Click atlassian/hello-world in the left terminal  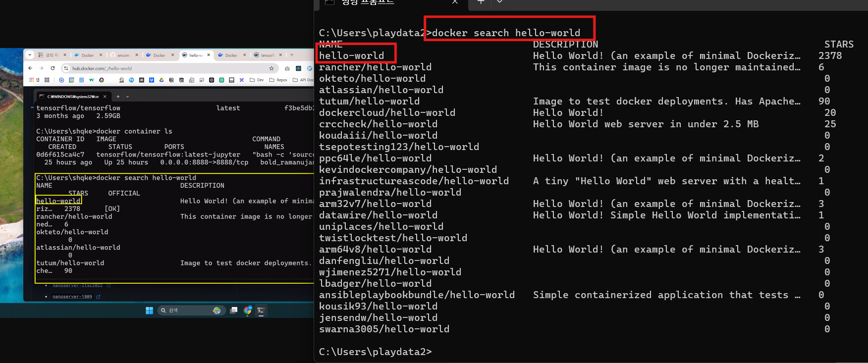point(78,247)
